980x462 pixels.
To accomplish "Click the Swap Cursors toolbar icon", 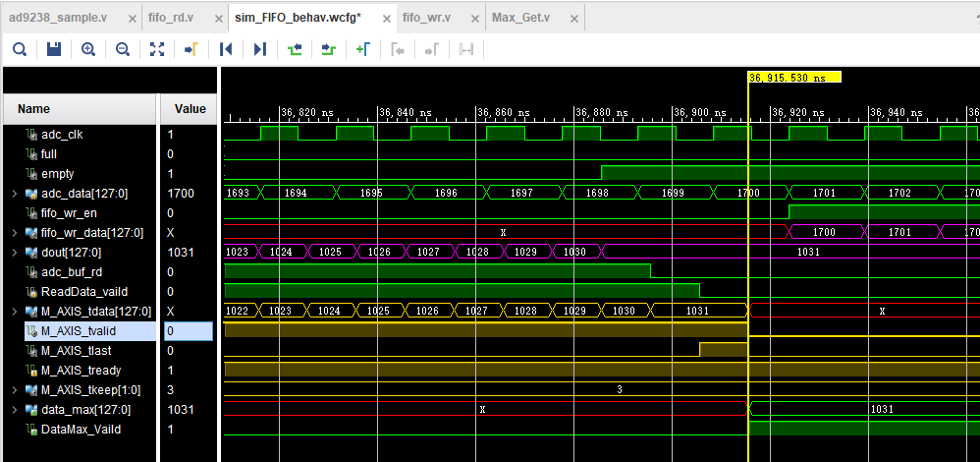I will [466, 49].
